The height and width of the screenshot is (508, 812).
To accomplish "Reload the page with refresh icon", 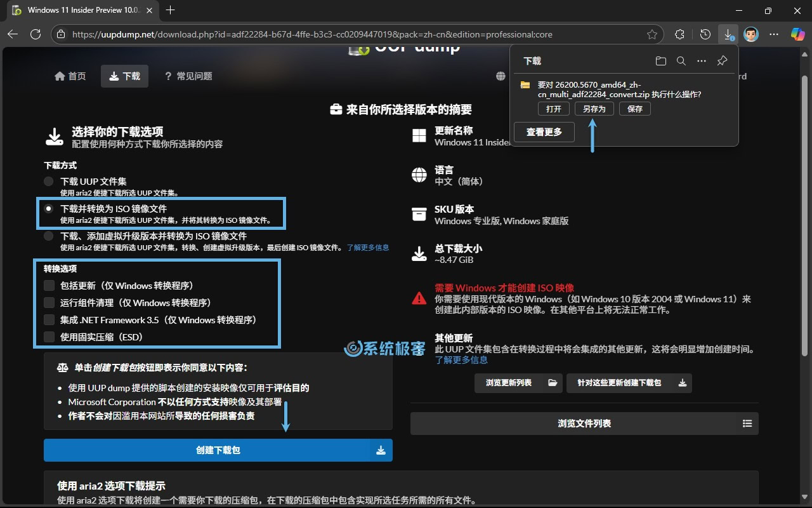I will 36,34.
